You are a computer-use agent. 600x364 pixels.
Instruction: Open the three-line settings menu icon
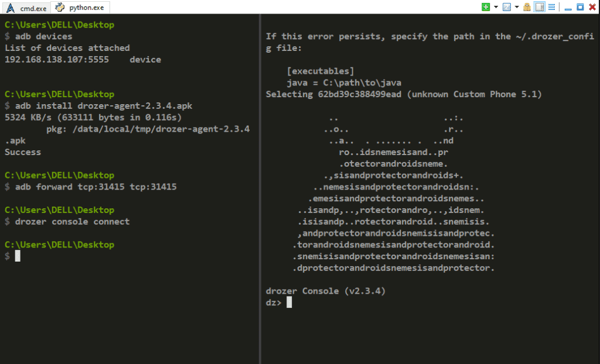[551, 7]
